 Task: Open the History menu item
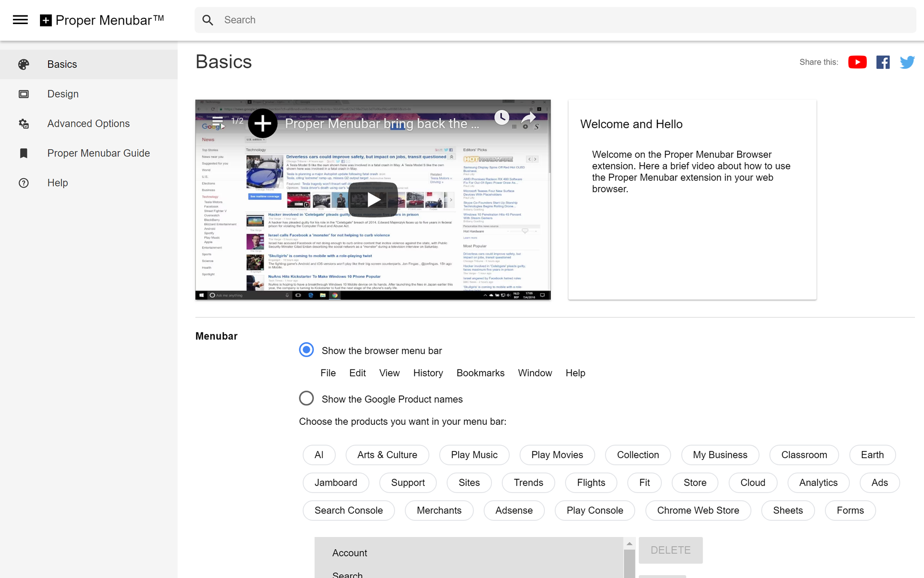tap(428, 373)
